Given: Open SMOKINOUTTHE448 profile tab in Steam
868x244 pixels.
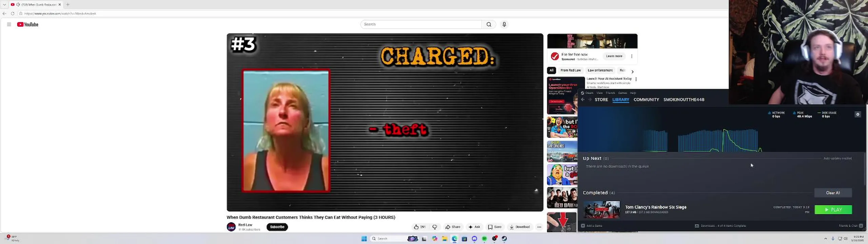Looking at the screenshot, I should coord(684,100).
